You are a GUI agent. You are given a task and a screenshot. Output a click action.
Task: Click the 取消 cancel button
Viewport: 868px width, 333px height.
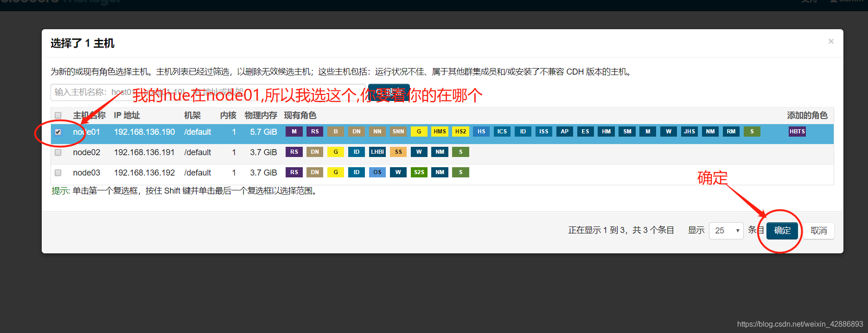[819, 231]
